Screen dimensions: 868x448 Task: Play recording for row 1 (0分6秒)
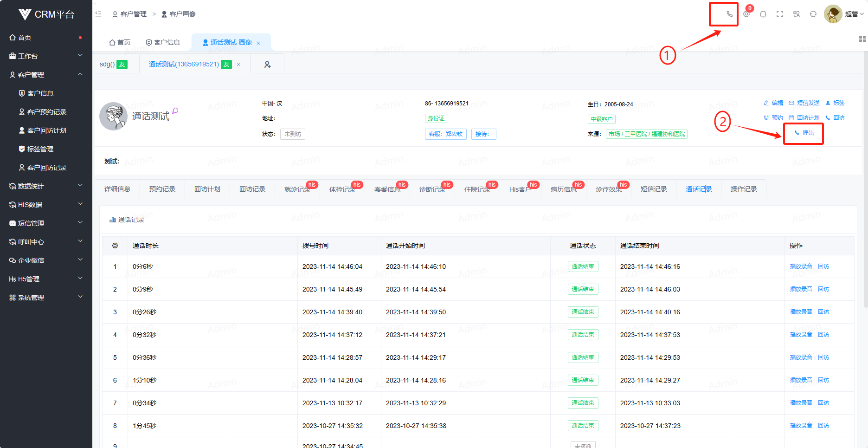(x=801, y=266)
